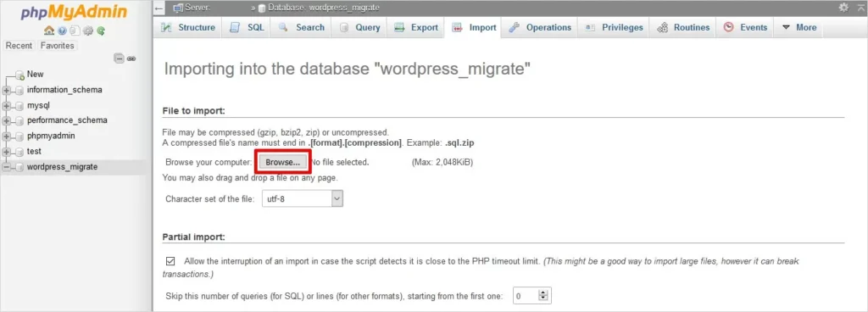The image size is (868, 312).
Task: Expand the test database node
Action: pos(7,152)
